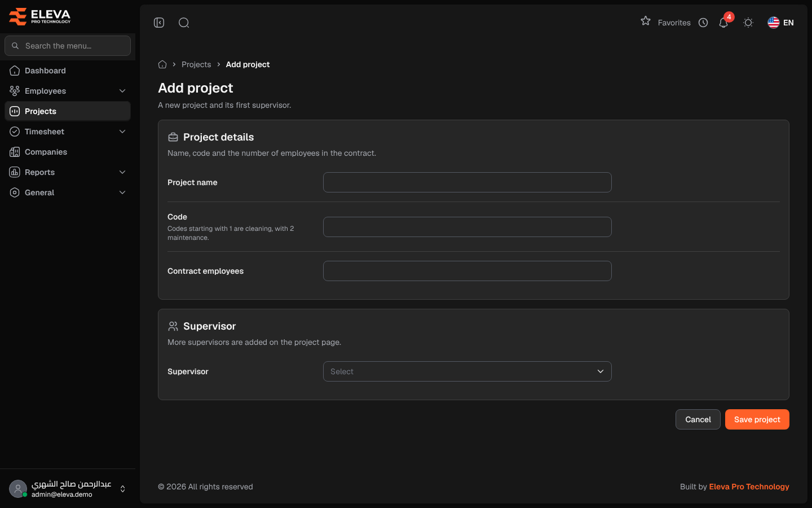Expand the General menu chevron
Screen dimensions: 812x508
tap(122, 192)
